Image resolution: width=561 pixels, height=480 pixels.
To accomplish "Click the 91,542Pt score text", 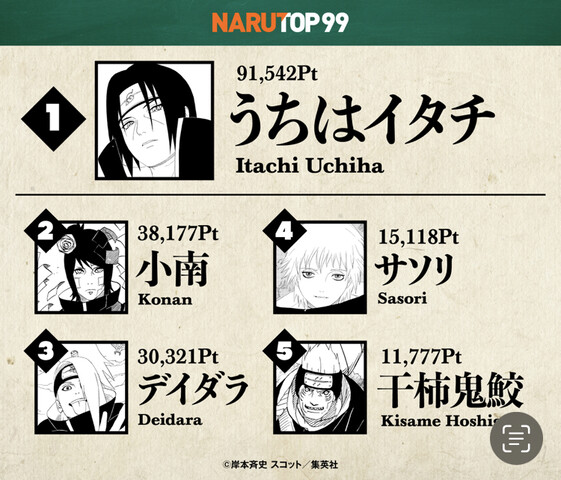I will click(277, 74).
